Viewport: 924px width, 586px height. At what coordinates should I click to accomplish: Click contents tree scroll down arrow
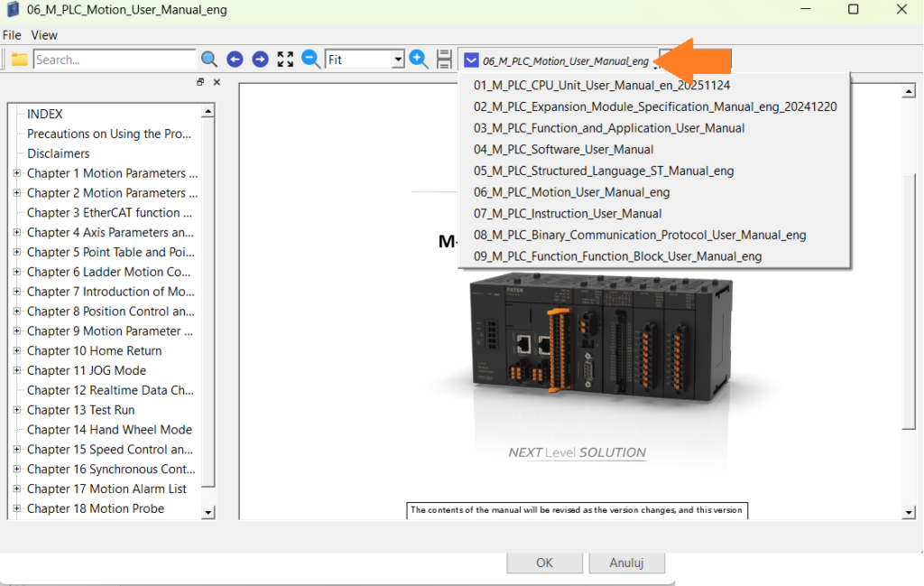click(x=208, y=513)
